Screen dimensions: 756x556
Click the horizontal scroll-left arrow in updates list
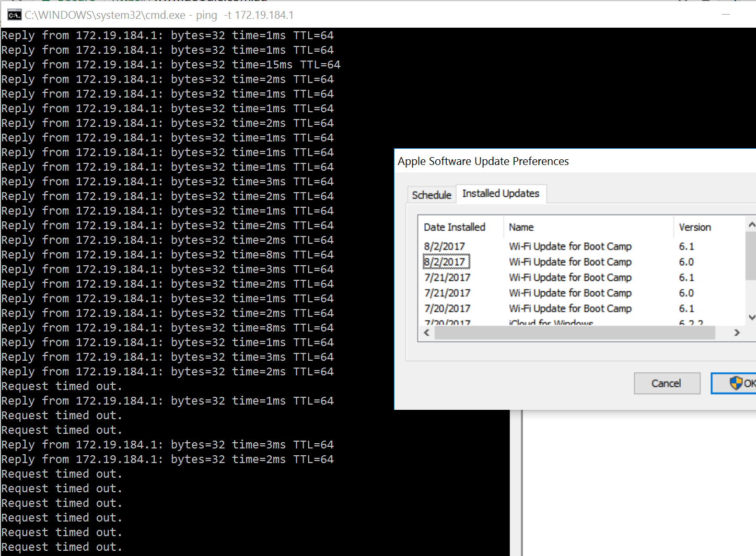point(427,333)
